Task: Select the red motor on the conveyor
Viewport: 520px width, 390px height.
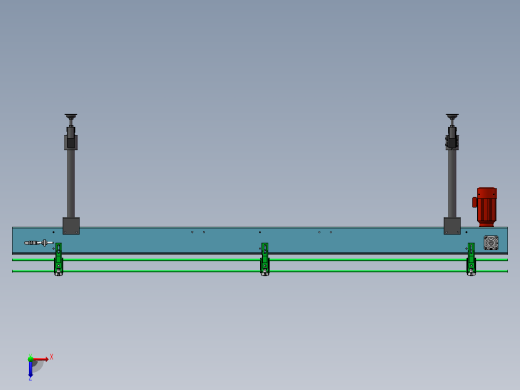Action: 485,207
